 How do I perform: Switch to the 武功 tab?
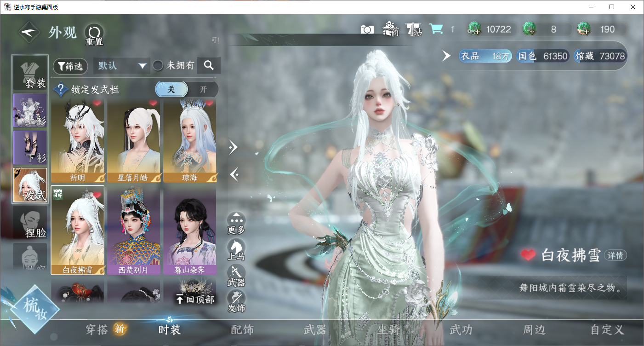[x=461, y=329]
